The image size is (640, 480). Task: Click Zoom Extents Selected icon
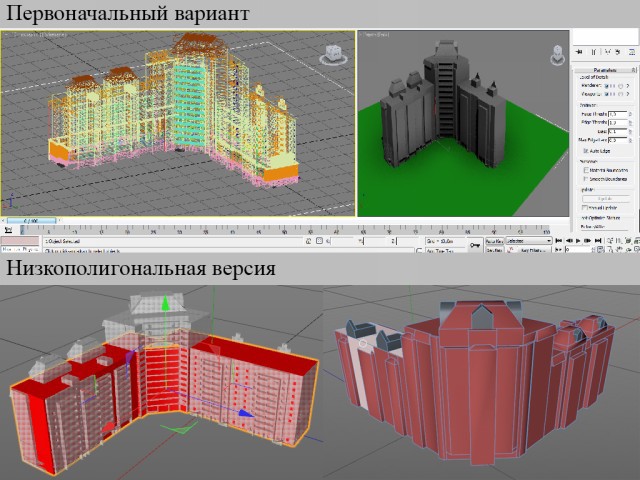[x=629, y=241]
